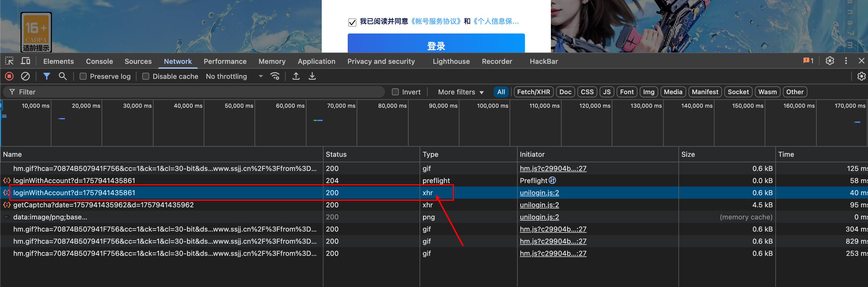868x287 pixels.
Task: Open network panel settings gear
Action: [861, 76]
